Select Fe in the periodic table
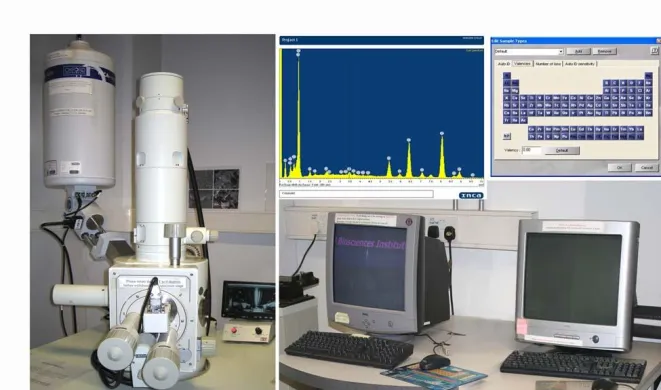Image resolution: width=661 pixels, height=390 pixels. coord(565,98)
